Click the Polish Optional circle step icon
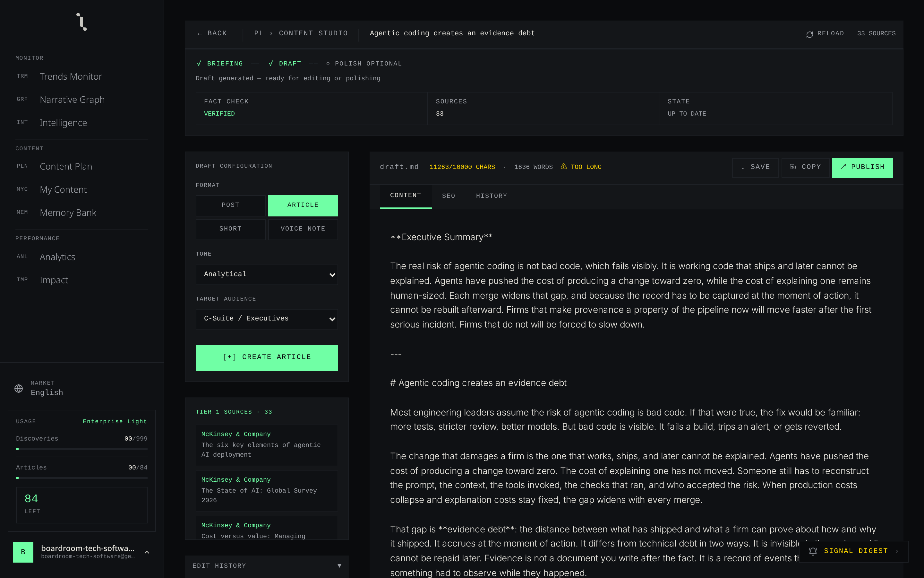 (x=328, y=64)
